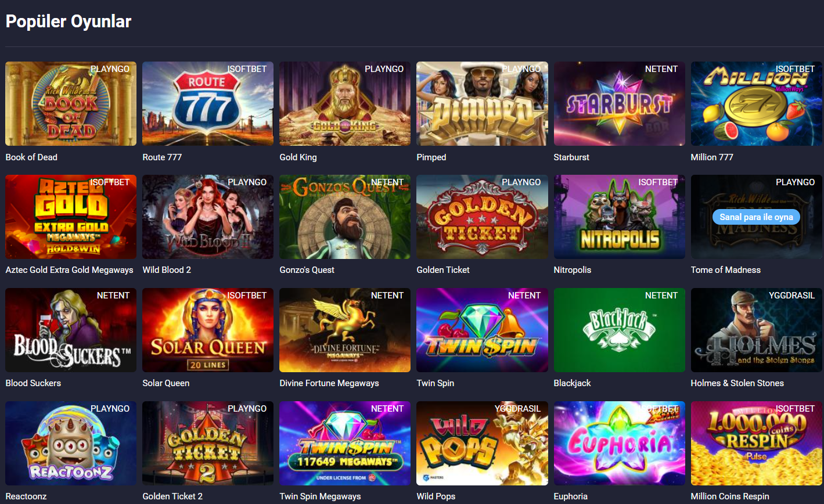Select the Aztec Gold Extra Gold Megaways tile
Image resolution: width=824 pixels, height=504 pixels.
71,217
